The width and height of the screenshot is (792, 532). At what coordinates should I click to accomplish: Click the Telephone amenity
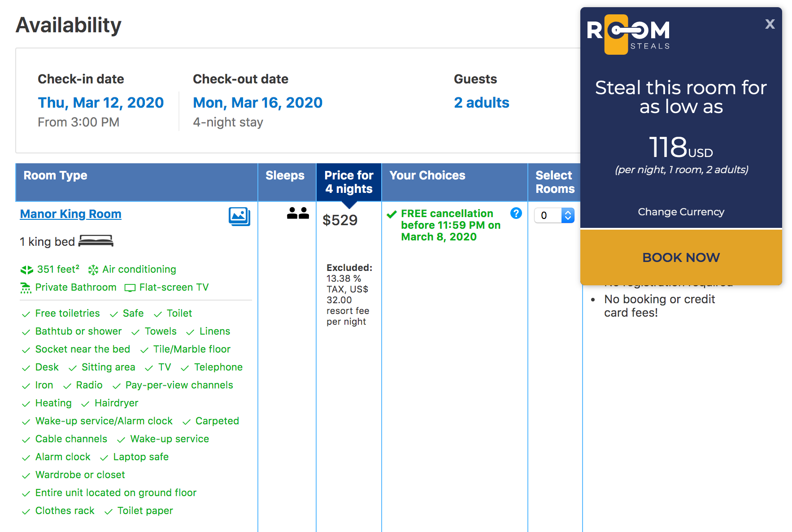tap(218, 367)
